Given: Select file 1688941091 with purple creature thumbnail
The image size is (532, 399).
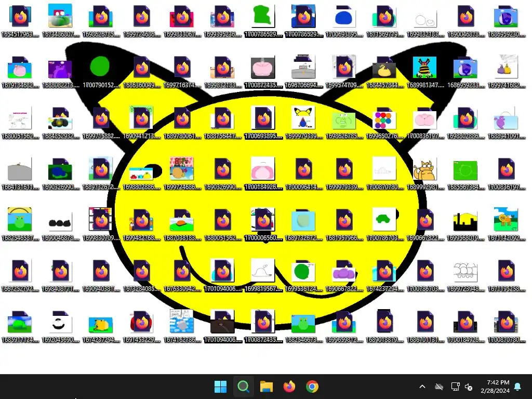Looking at the screenshot, I should pos(506,122).
